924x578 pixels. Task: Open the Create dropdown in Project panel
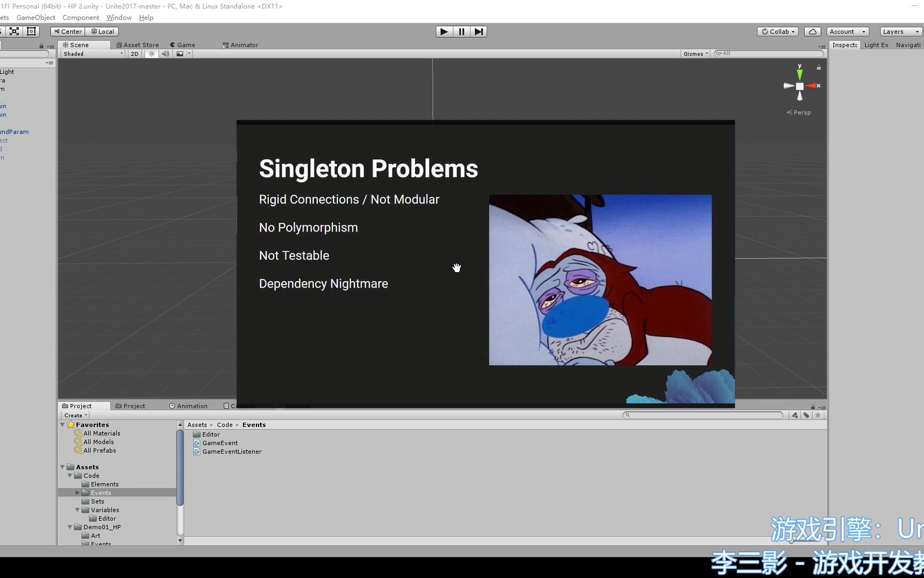coord(75,415)
